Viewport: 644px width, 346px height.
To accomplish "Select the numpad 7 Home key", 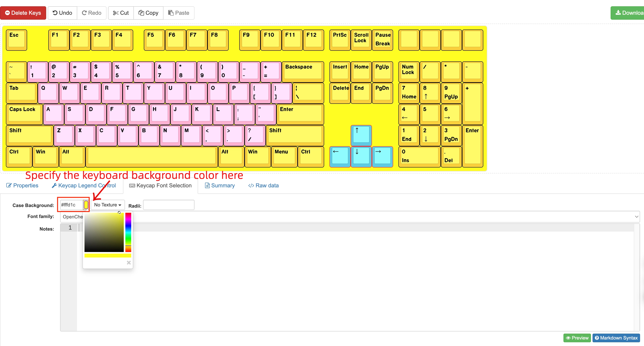I will tap(409, 93).
